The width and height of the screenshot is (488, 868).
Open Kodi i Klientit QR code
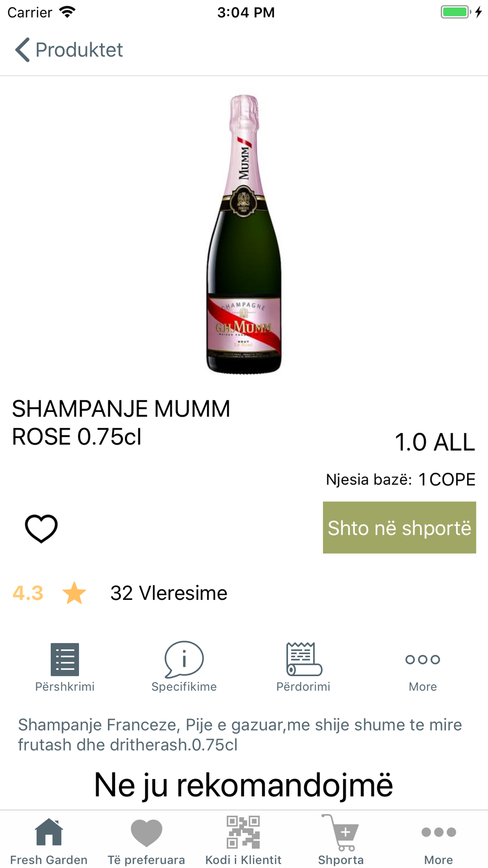point(244,840)
